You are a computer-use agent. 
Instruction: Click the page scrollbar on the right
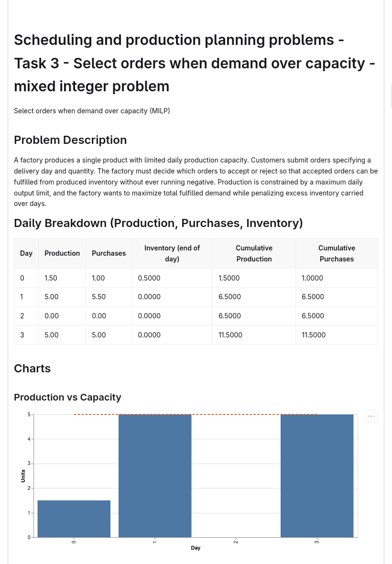pyautogui.click(x=391, y=95)
